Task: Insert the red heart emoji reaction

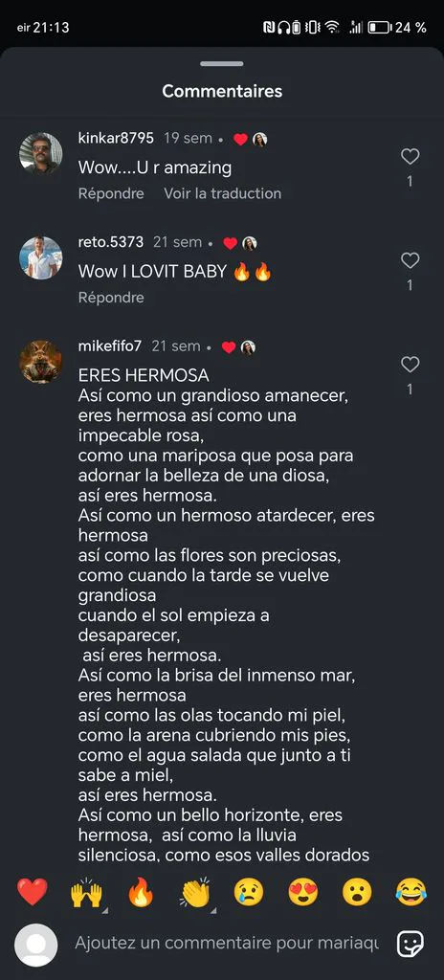Action: click(x=32, y=892)
